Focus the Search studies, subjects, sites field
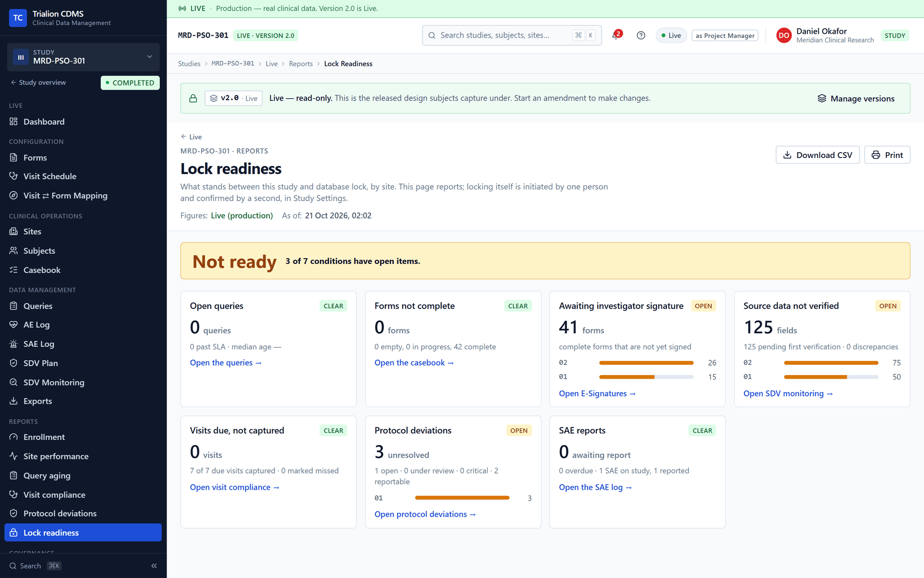This screenshot has height=578, width=924. (x=512, y=35)
